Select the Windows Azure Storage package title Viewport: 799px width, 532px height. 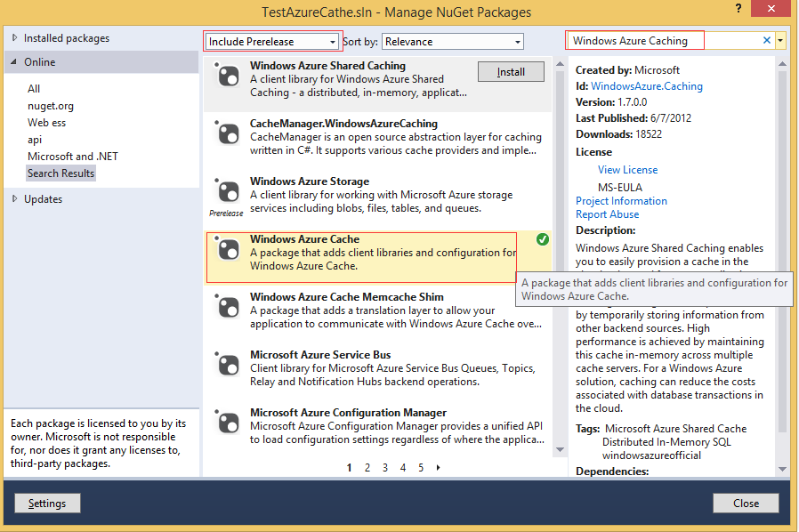pyautogui.click(x=310, y=181)
